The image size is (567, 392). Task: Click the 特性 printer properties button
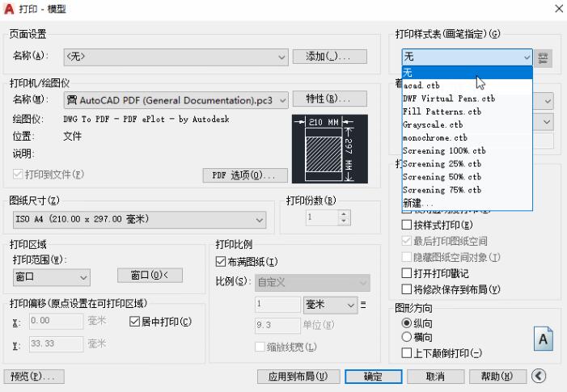click(329, 99)
